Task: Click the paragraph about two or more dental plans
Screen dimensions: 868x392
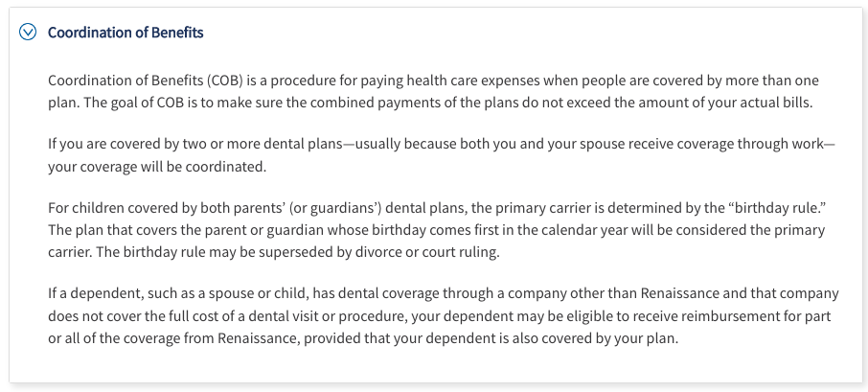Action: [442, 155]
